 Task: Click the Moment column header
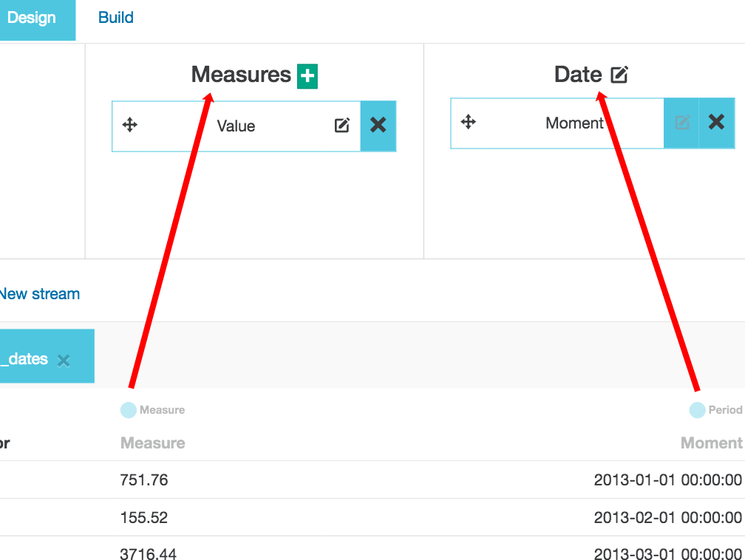tap(711, 443)
